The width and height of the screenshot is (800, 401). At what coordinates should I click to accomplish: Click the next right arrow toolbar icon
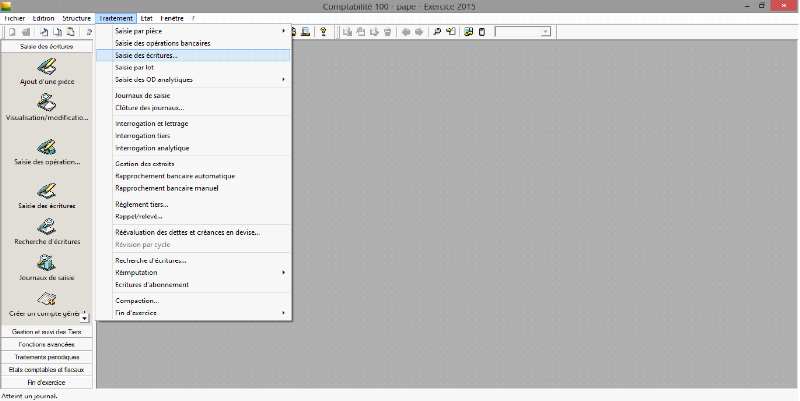coord(419,32)
